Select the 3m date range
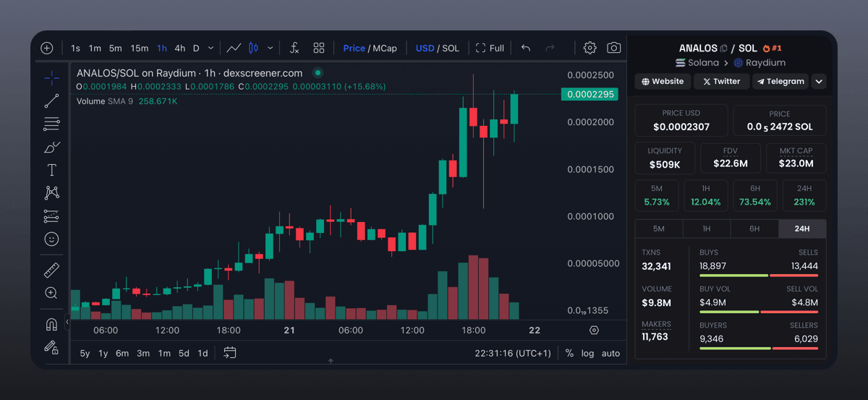This screenshot has height=400, width=868. 143,354
